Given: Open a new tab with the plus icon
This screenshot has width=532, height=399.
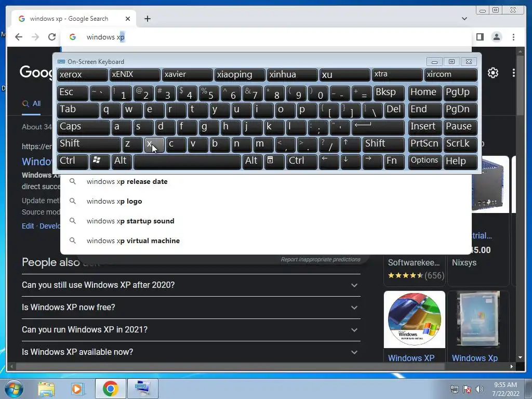Looking at the screenshot, I should coord(147,19).
